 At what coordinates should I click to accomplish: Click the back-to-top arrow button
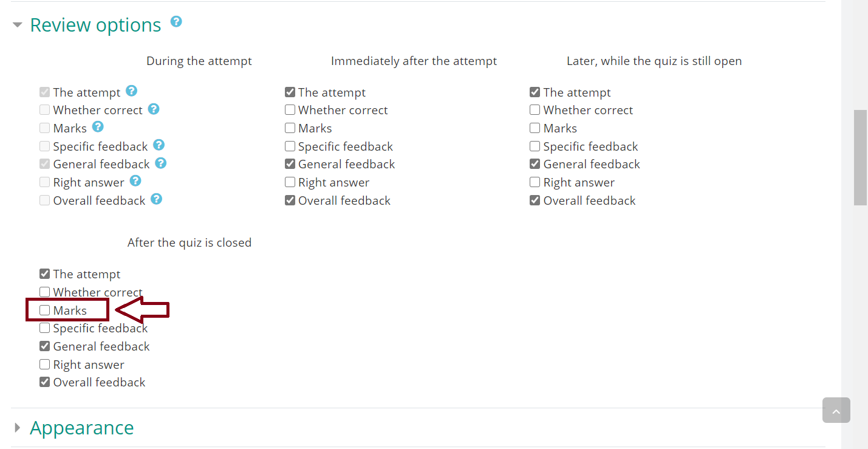click(x=836, y=410)
